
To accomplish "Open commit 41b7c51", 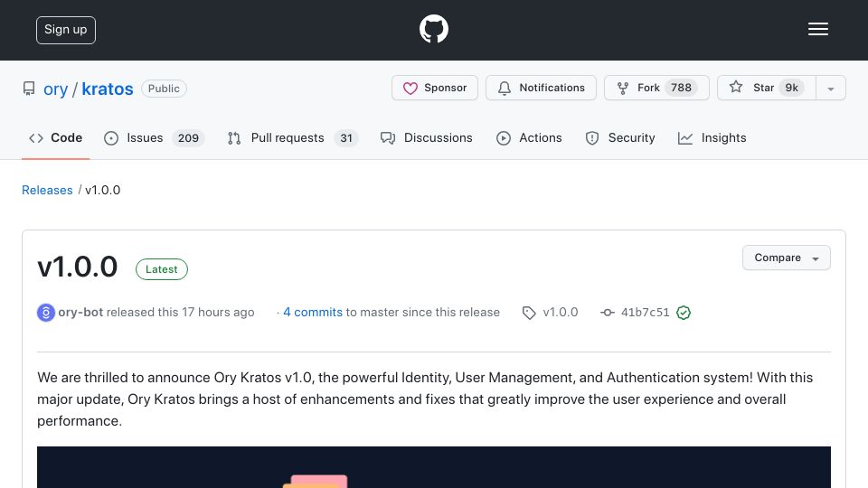I will [x=645, y=313].
